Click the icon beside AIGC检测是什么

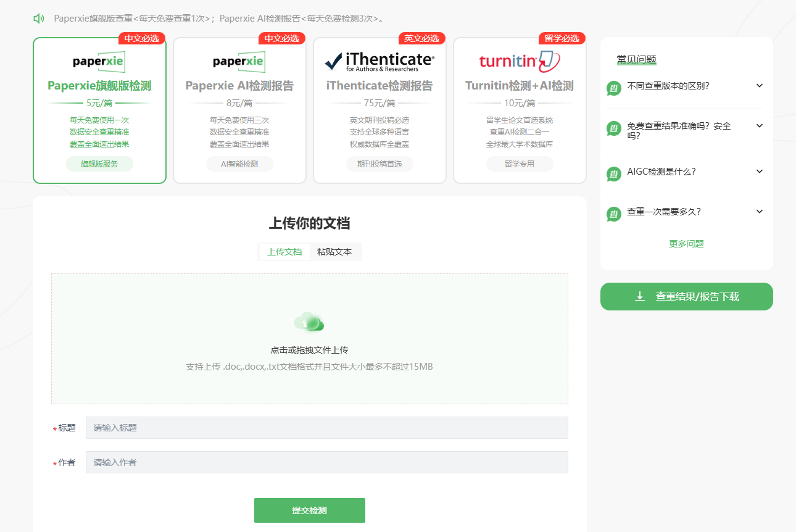pyautogui.click(x=614, y=174)
